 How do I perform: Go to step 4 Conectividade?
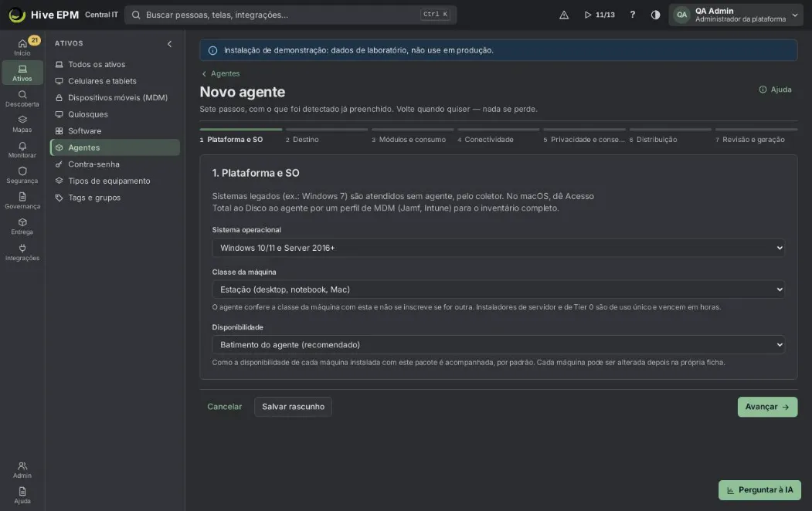pos(498,136)
